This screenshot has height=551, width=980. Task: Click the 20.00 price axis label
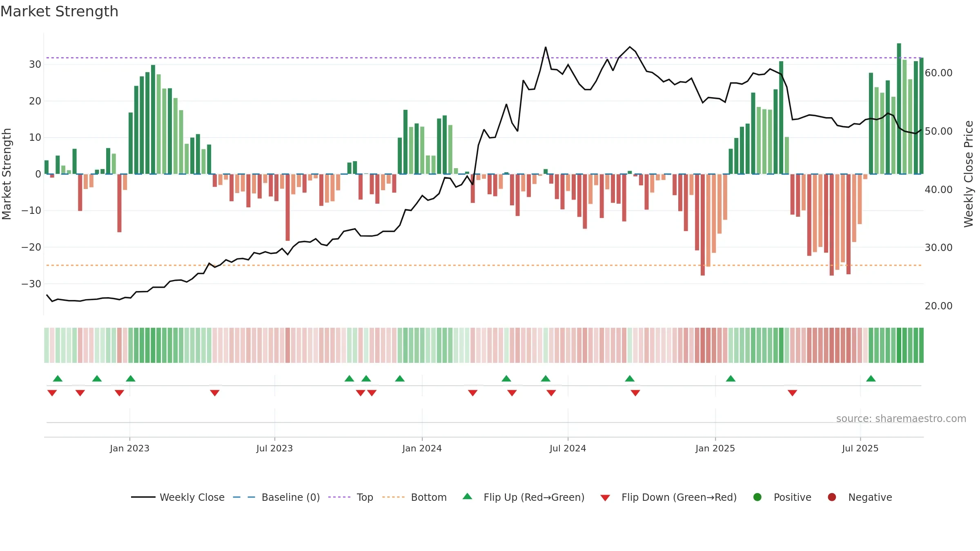(x=938, y=306)
